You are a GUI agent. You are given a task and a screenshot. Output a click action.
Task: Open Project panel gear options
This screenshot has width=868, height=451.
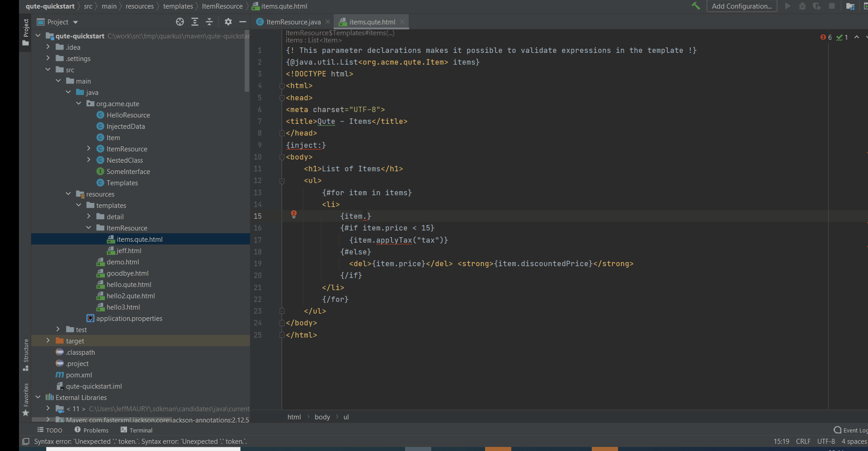(228, 22)
